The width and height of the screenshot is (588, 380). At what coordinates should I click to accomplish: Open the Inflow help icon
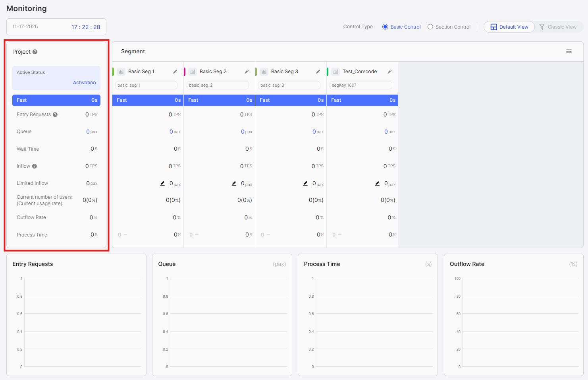click(34, 166)
